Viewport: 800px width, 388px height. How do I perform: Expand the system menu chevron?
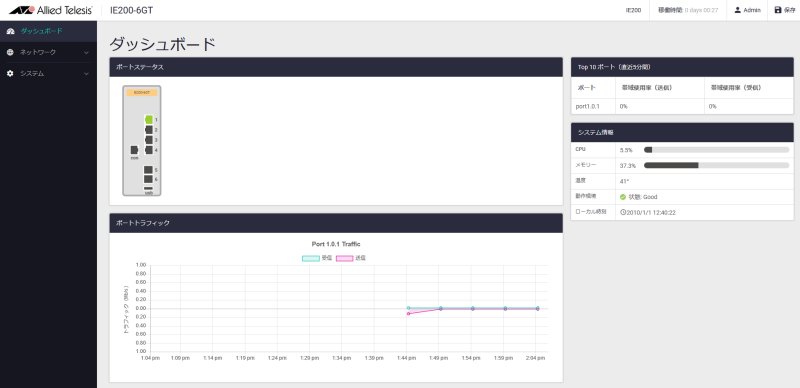coord(86,74)
